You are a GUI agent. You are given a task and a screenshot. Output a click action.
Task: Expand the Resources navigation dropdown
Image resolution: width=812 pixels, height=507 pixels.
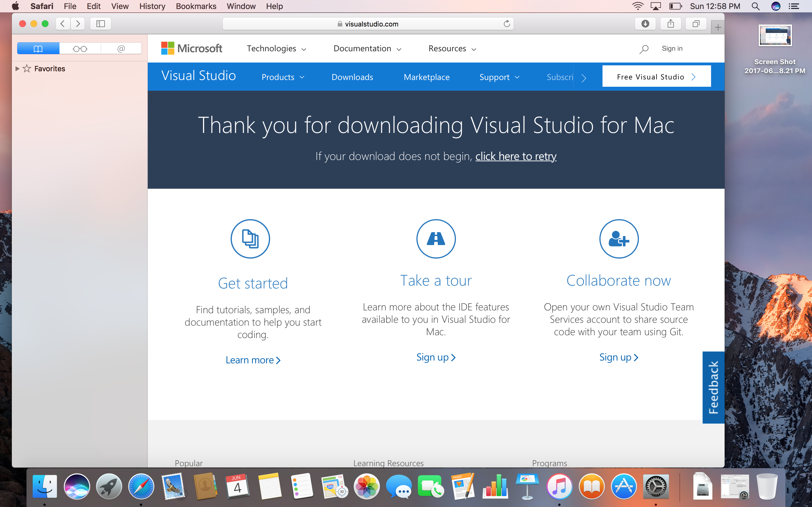[453, 48]
